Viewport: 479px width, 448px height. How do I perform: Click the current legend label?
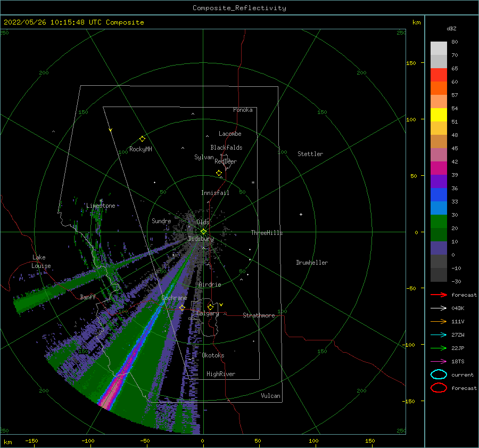(x=463, y=374)
